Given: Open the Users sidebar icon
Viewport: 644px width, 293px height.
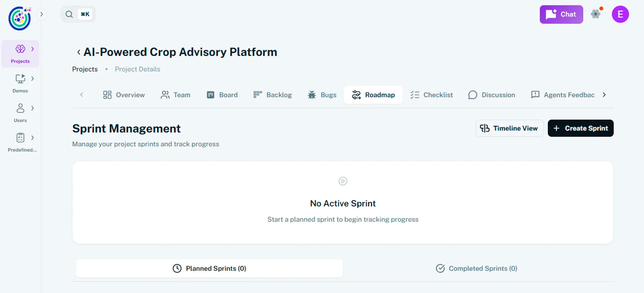Looking at the screenshot, I should (x=20, y=108).
